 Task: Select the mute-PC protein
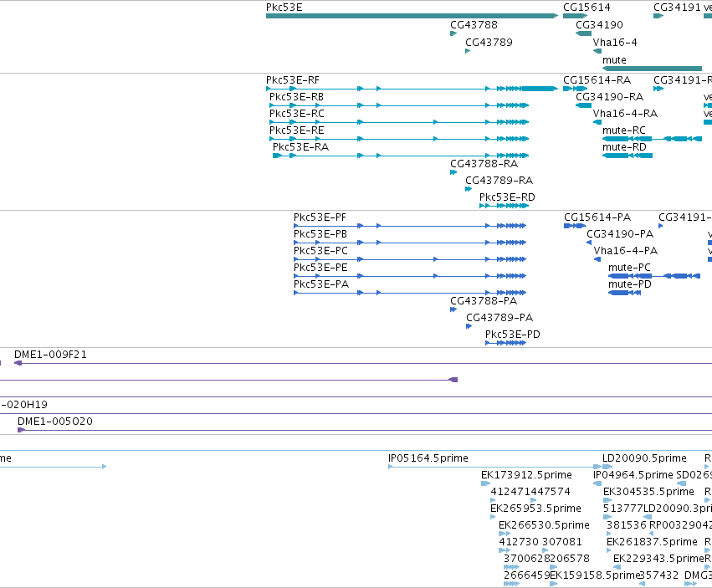(654, 276)
